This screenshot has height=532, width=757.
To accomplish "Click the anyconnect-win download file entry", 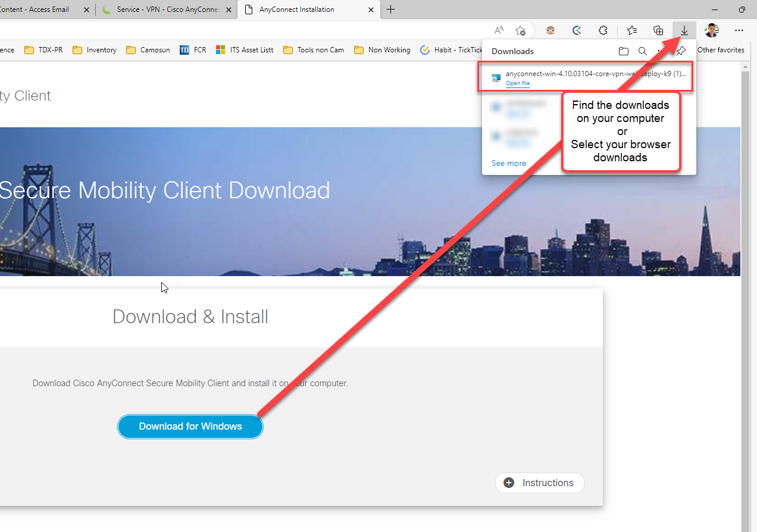I will pyautogui.click(x=586, y=77).
